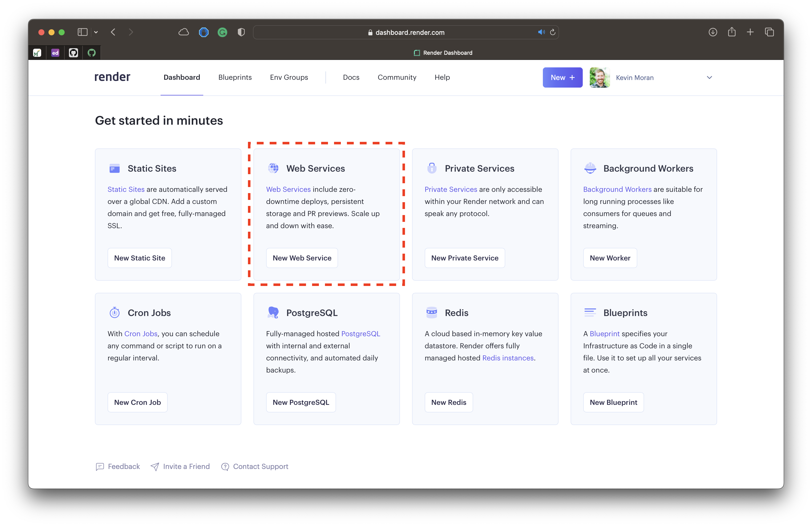Show the tab overview
Image resolution: width=812 pixels, height=526 pixels.
769,32
